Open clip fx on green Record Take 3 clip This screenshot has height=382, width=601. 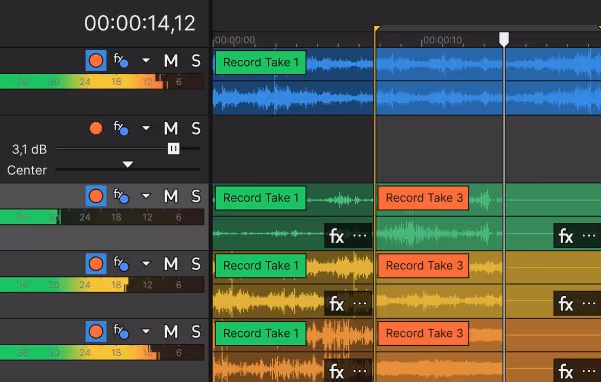click(566, 236)
